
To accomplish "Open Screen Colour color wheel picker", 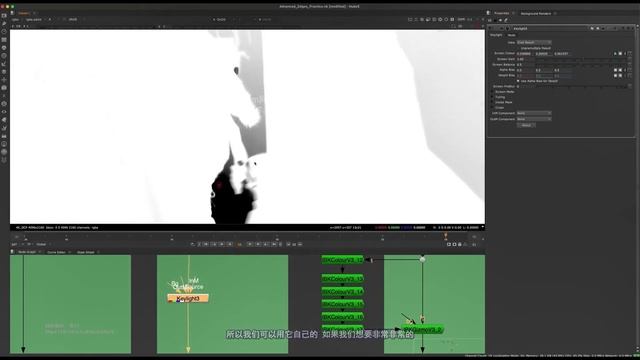I will [620, 53].
